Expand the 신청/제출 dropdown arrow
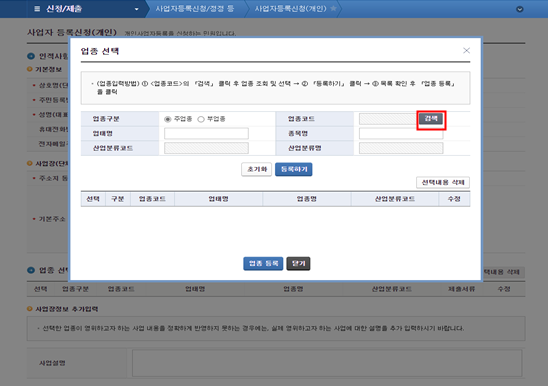 pyautogui.click(x=137, y=9)
